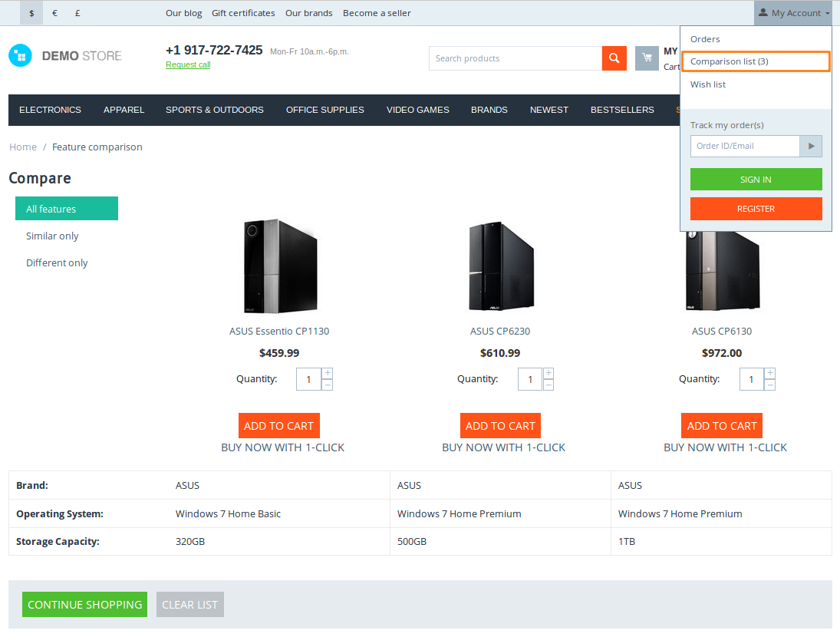Open Comparison list (3) entry

pyautogui.click(x=756, y=61)
